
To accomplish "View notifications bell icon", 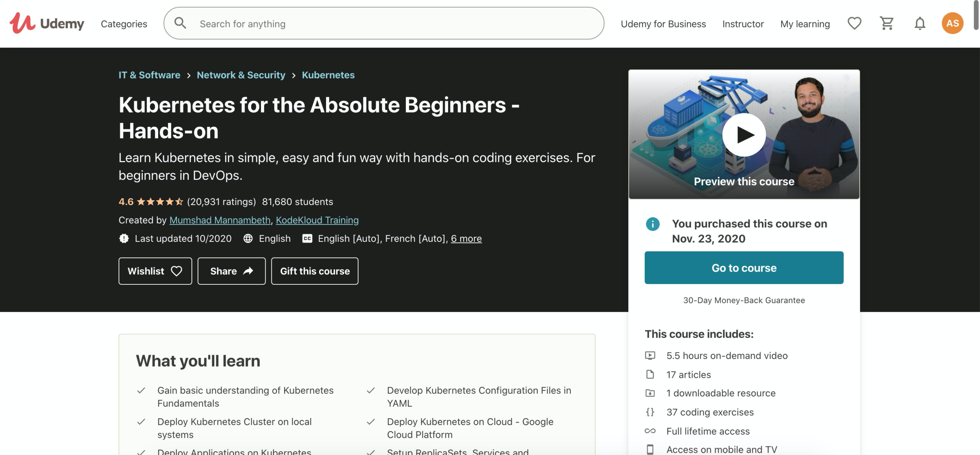I will (920, 23).
